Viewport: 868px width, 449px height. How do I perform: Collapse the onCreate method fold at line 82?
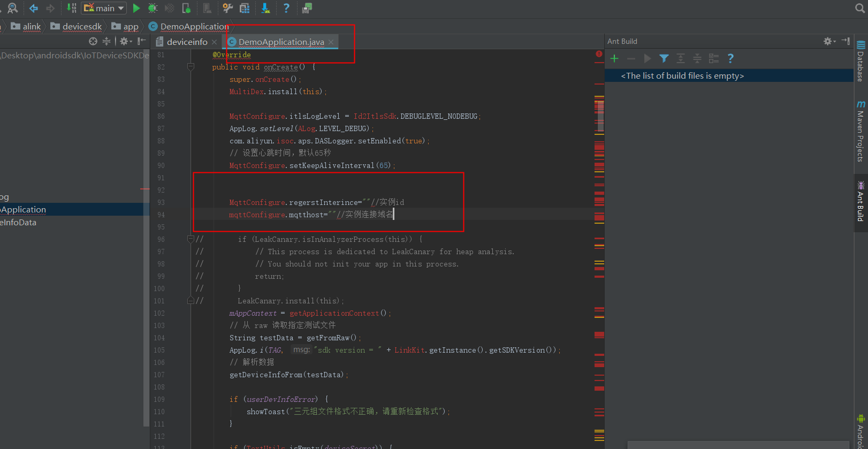pos(191,67)
